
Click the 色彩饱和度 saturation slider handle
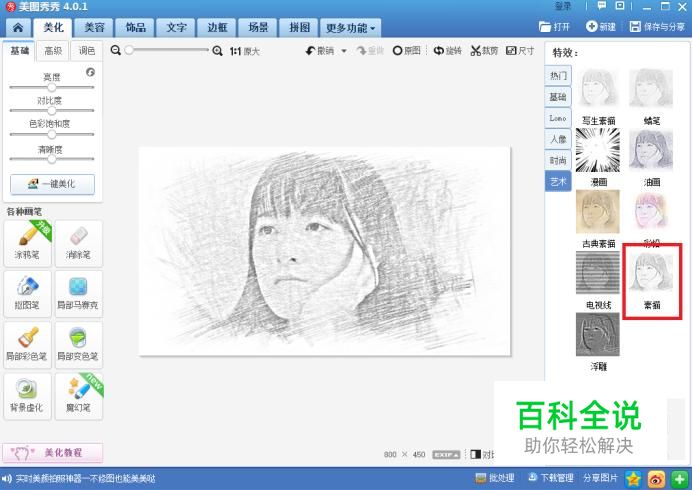(x=52, y=134)
